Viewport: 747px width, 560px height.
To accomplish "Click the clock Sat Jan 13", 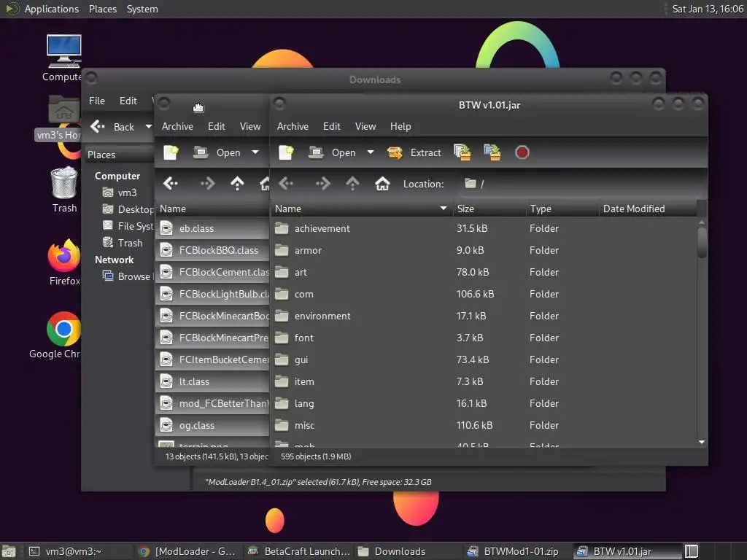I will click(707, 9).
